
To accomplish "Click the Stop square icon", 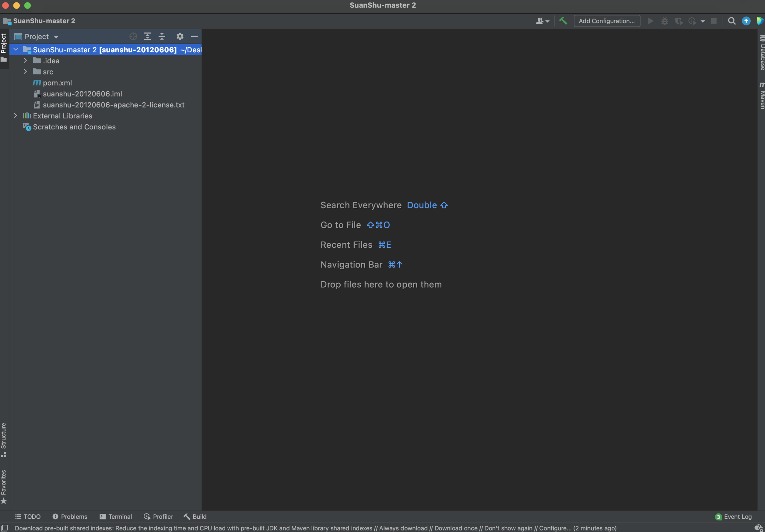I will (x=714, y=21).
